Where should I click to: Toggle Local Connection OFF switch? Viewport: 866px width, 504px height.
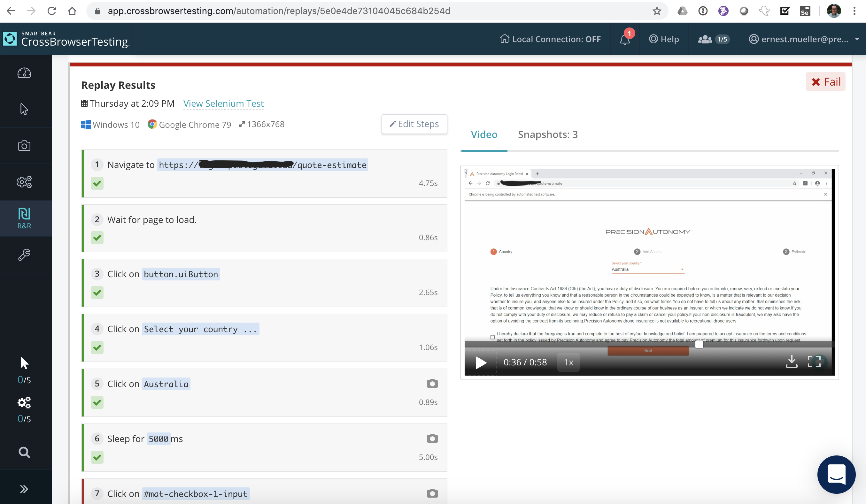(x=550, y=39)
